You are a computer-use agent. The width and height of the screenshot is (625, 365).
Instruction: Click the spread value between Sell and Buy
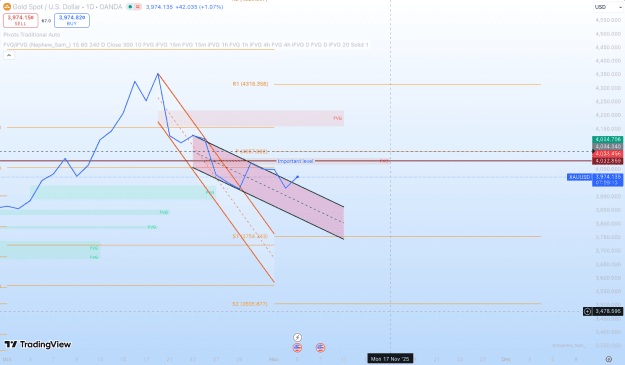click(46, 21)
